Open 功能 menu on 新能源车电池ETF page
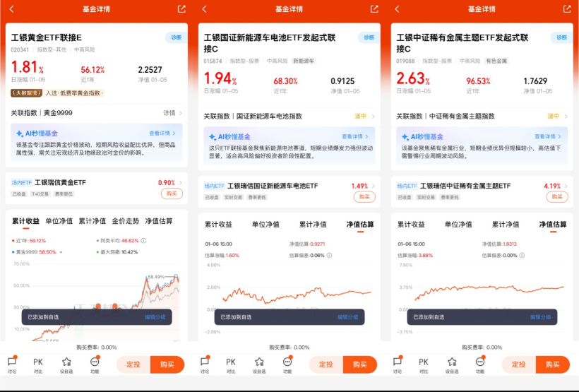This screenshot has height=392, width=579. point(287,364)
